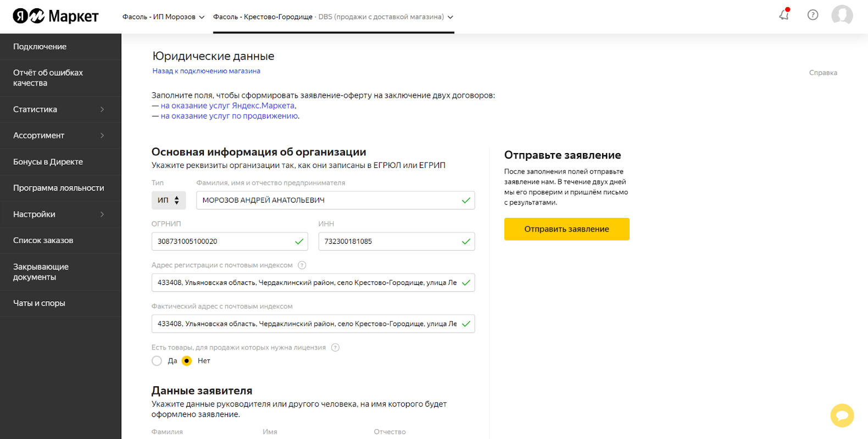Open the "ИП" organization type dropdown
The image size is (868, 439).
tap(169, 200)
